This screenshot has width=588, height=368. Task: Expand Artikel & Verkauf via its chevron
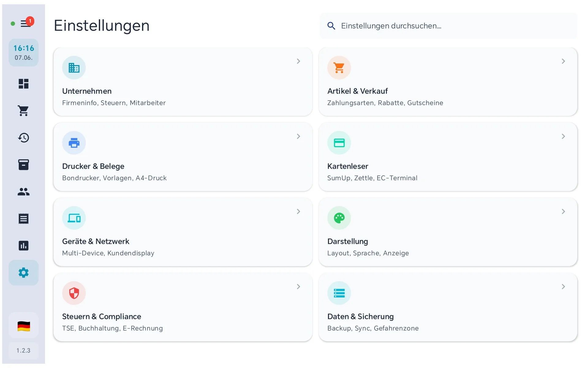(563, 61)
